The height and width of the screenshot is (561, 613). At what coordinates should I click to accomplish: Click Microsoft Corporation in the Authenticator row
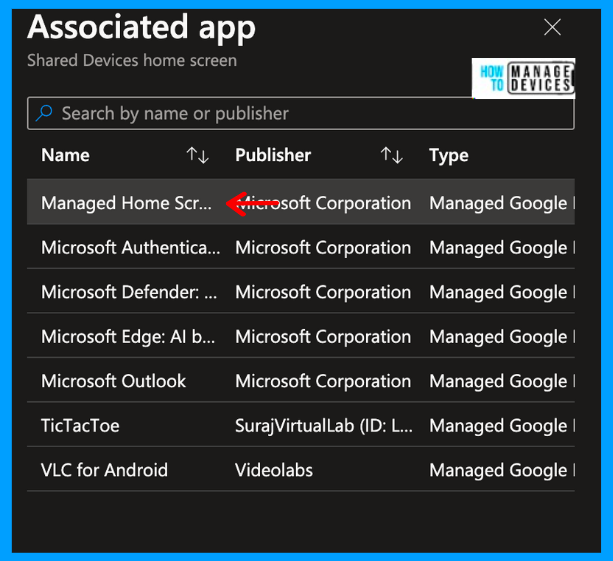tap(323, 248)
